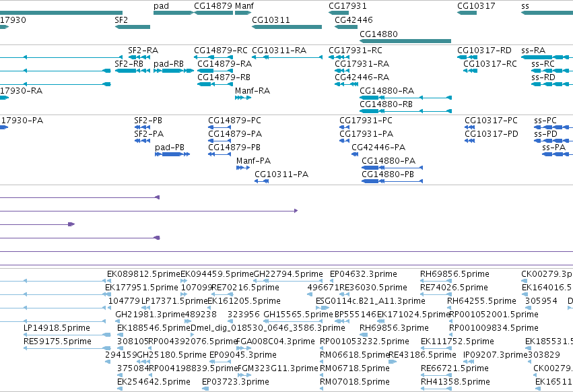573x392 pixels.
Task: Select protein SF2-PA
Action: pos(142,141)
